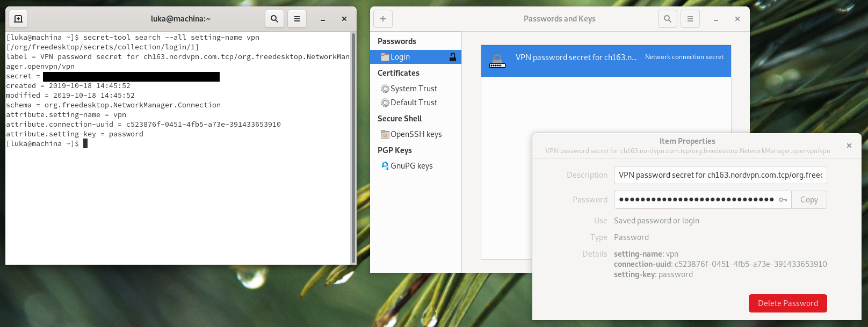This screenshot has width=868, height=327.
Task: Open OpenSSH keys in sidebar
Action: click(416, 134)
